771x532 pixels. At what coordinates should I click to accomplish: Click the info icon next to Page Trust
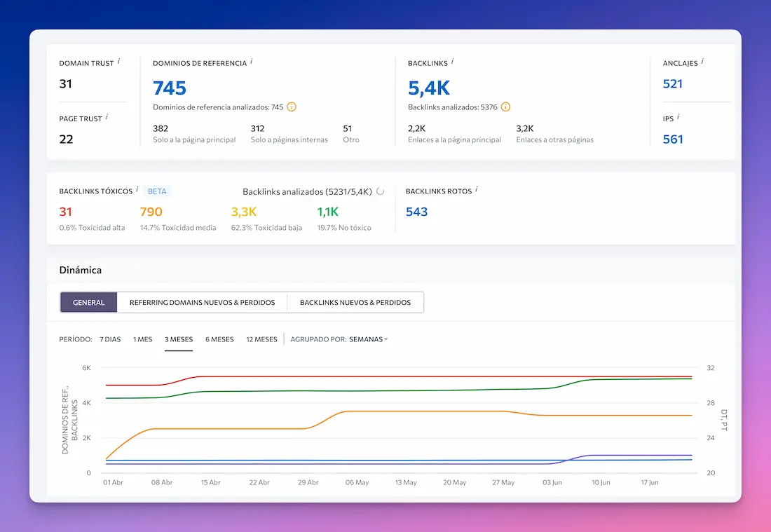pos(107,117)
